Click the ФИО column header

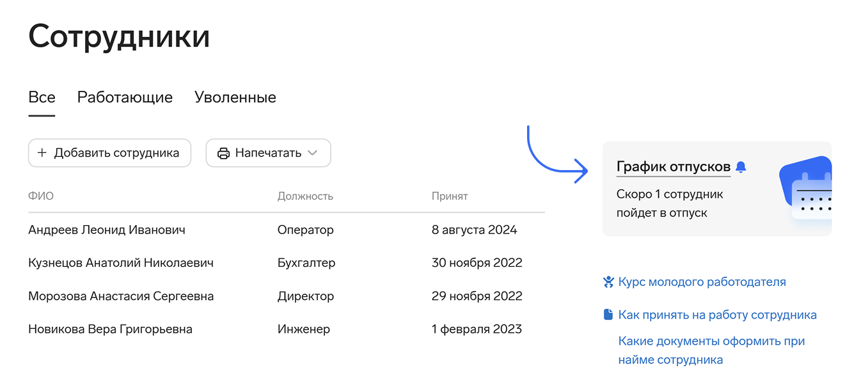41,196
